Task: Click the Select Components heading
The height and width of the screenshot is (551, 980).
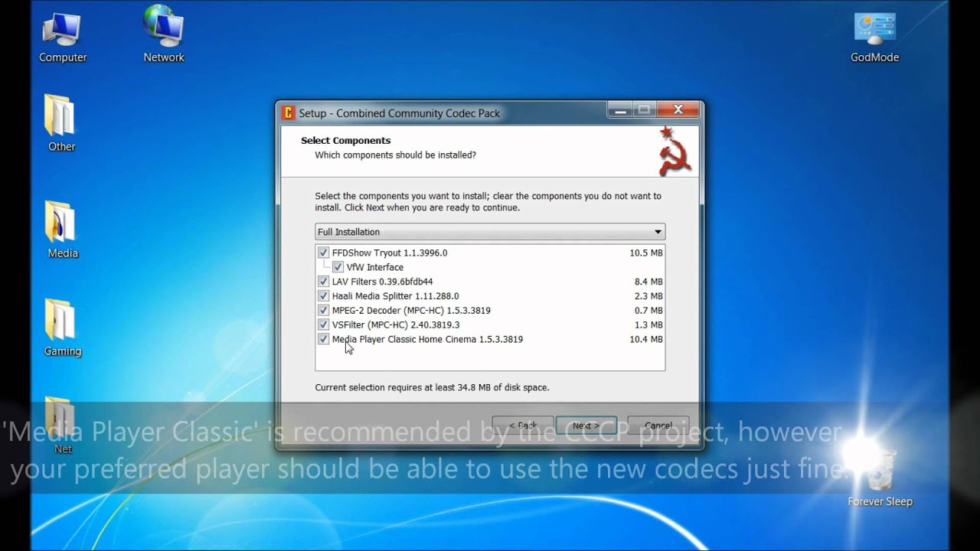Action: [x=345, y=141]
